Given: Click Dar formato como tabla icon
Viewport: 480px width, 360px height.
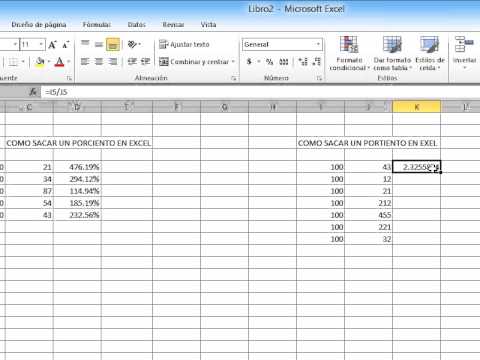Looking at the screenshot, I should tap(392, 53).
